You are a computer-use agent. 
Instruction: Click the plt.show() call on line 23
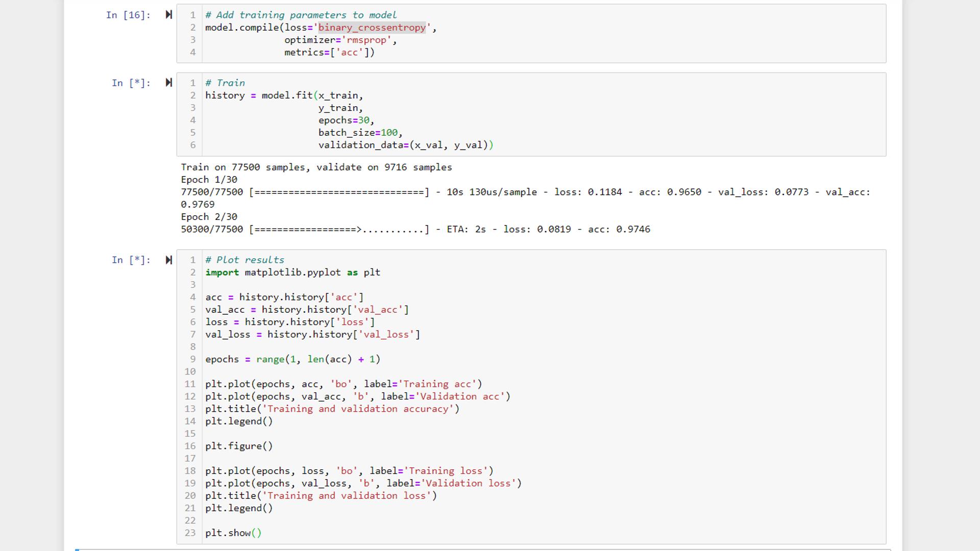[x=233, y=533]
